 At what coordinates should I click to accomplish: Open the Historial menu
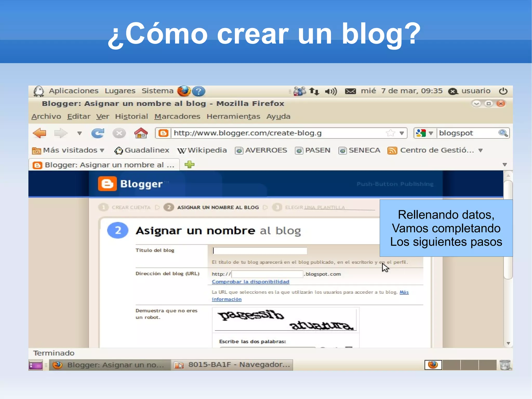click(131, 116)
